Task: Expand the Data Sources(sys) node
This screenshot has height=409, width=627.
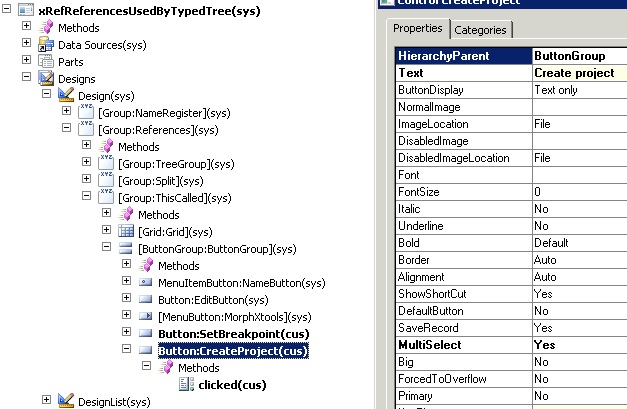Action: coord(26,42)
